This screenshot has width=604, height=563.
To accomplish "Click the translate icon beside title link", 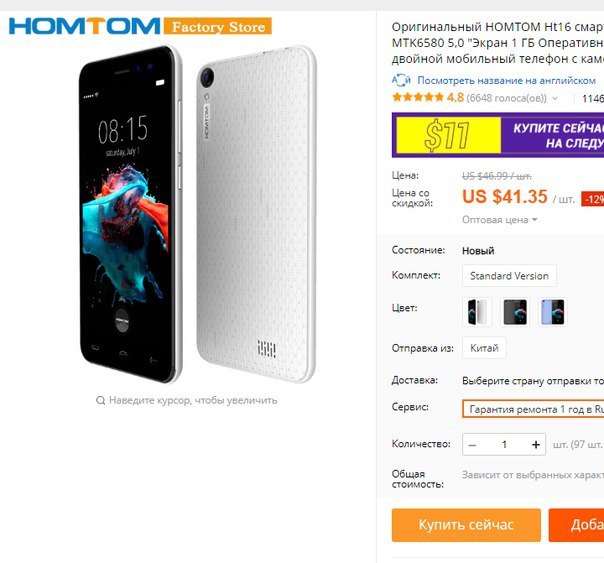I will coord(401,80).
